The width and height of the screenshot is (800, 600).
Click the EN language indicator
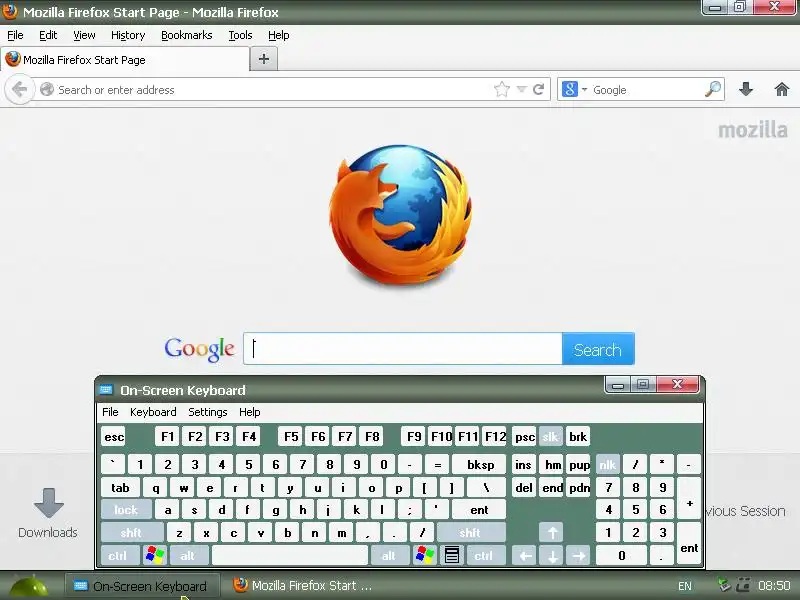[685, 586]
